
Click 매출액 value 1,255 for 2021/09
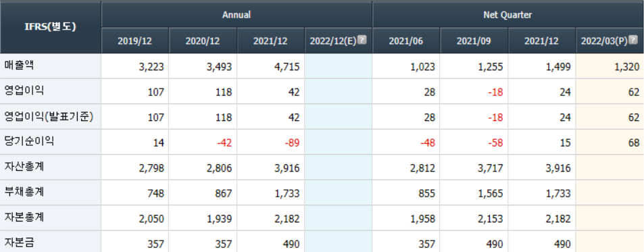[x=491, y=67]
